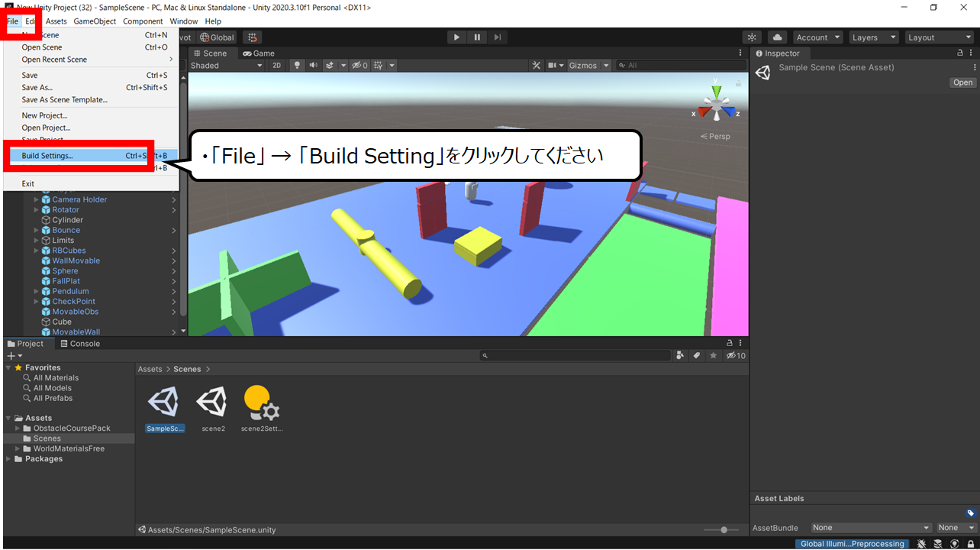The image size is (980, 550).
Task: Open the Layout dropdown
Action: click(x=938, y=37)
